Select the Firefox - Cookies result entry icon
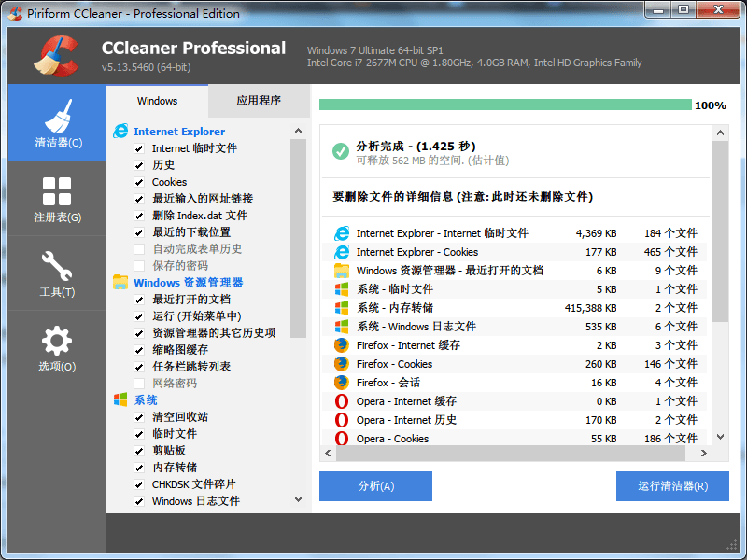This screenshot has height=560, width=747. point(340,364)
